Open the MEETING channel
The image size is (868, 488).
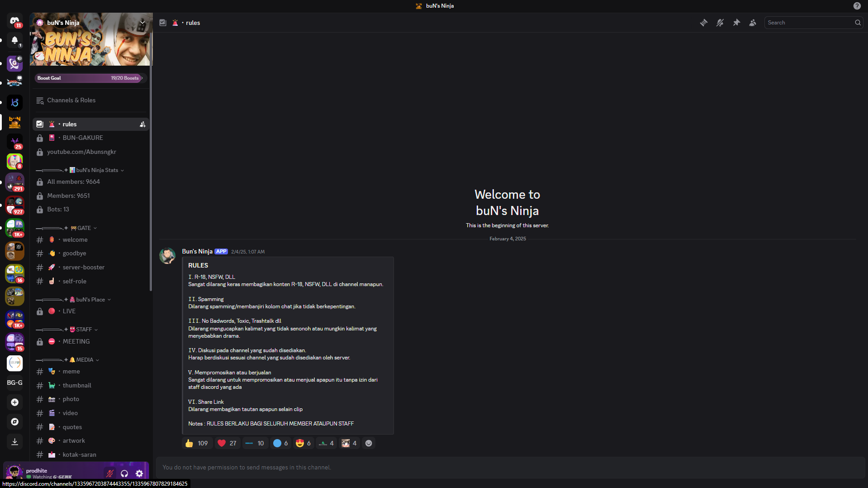tap(90, 341)
